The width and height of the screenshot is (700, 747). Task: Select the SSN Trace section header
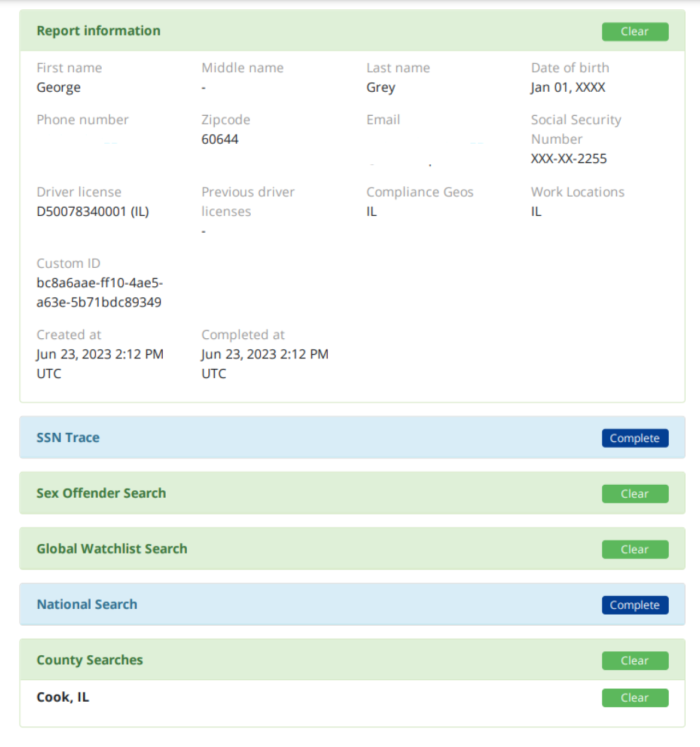tap(68, 437)
